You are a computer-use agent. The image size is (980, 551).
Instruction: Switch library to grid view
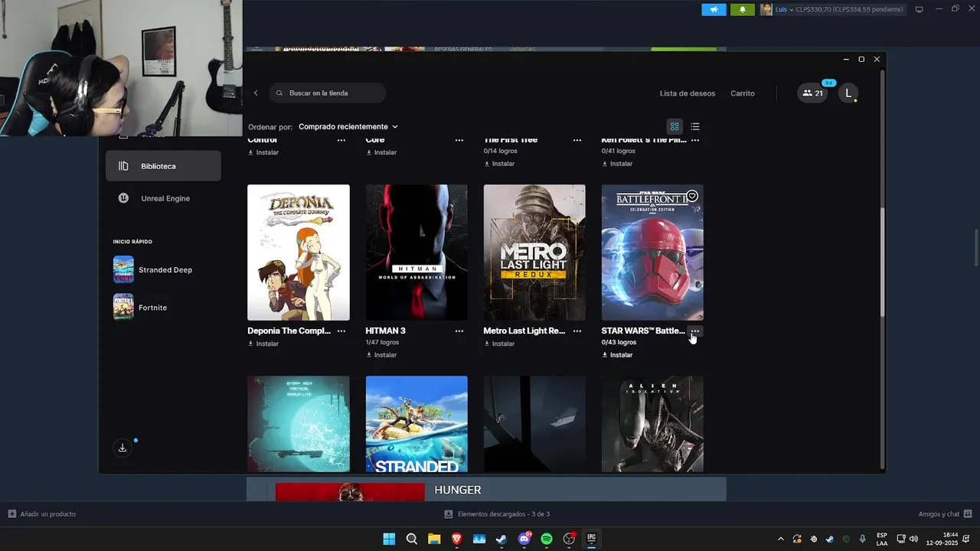pos(675,126)
